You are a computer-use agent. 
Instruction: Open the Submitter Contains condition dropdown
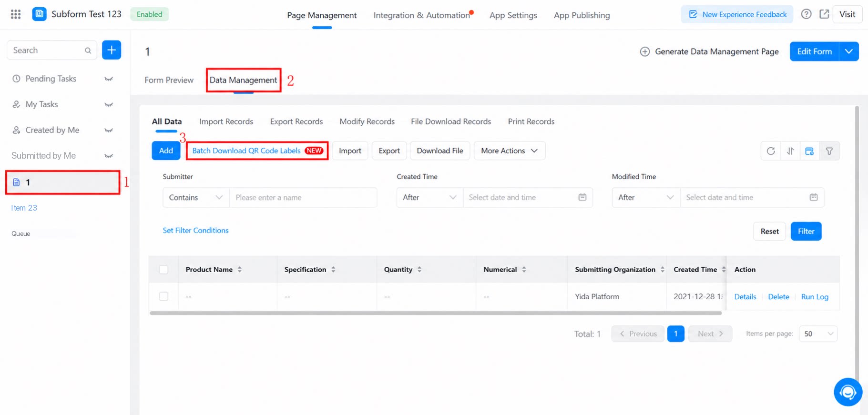196,197
